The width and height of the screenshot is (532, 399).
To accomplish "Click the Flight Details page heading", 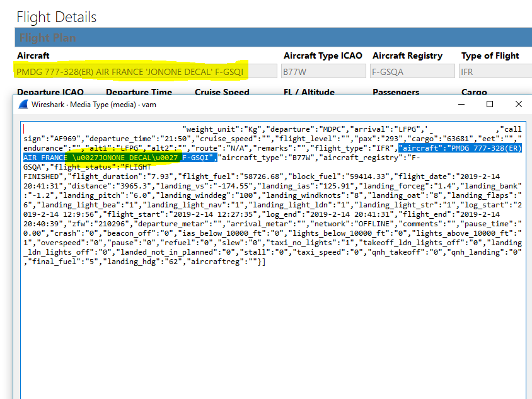I will coord(57,17).
